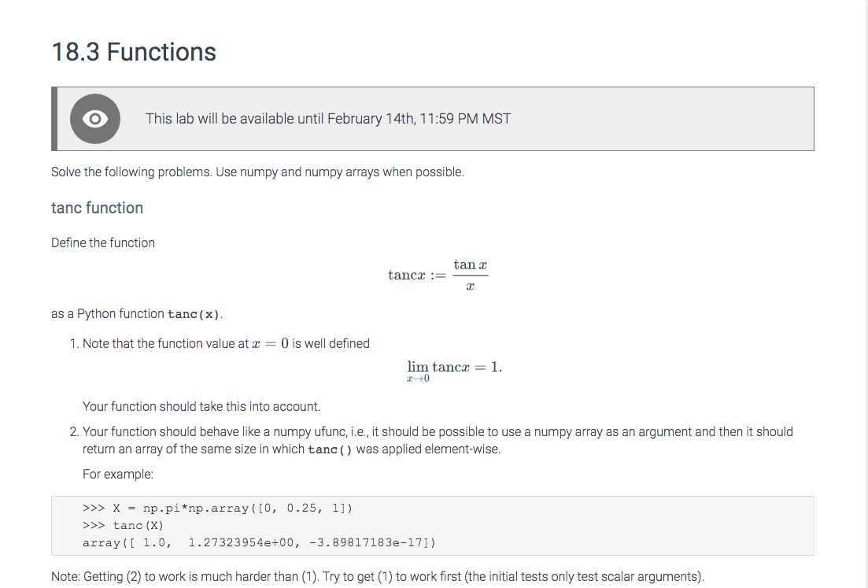The height and width of the screenshot is (588, 868).
Task: Click the eye icon in the notice banner
Action: [x=94, y=119]
